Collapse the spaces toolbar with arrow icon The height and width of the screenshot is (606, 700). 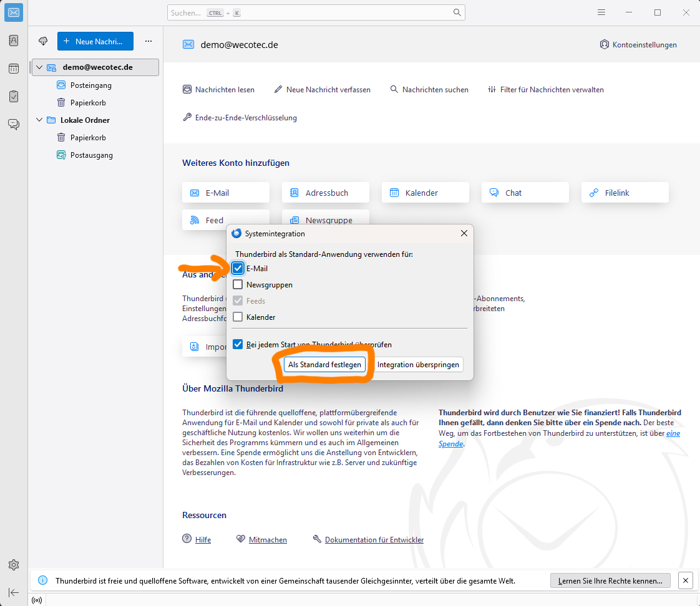click(14, 592)
